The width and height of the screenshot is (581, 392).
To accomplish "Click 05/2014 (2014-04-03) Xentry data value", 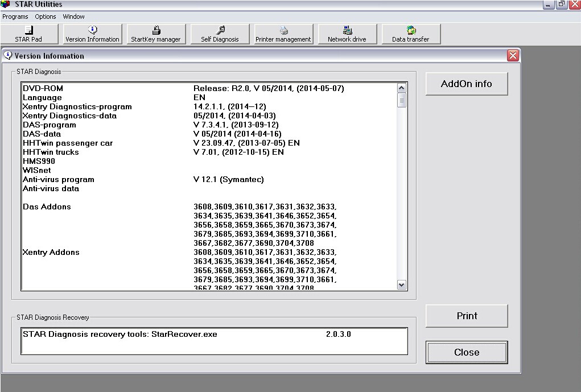I will 234,115.
